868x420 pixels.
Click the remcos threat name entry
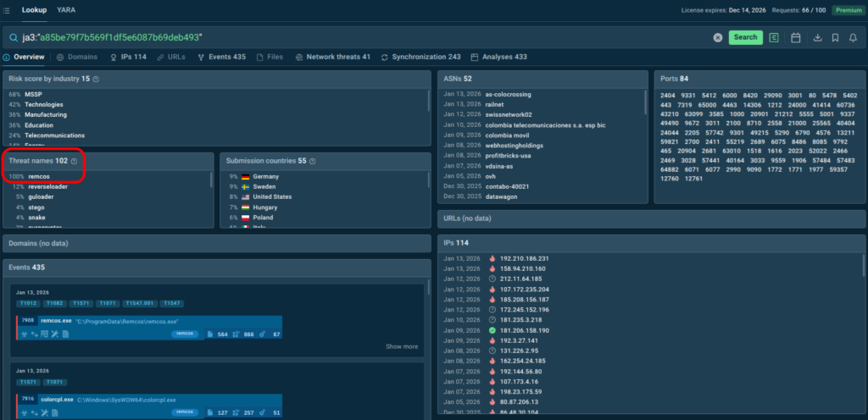(x=40, y=176)
